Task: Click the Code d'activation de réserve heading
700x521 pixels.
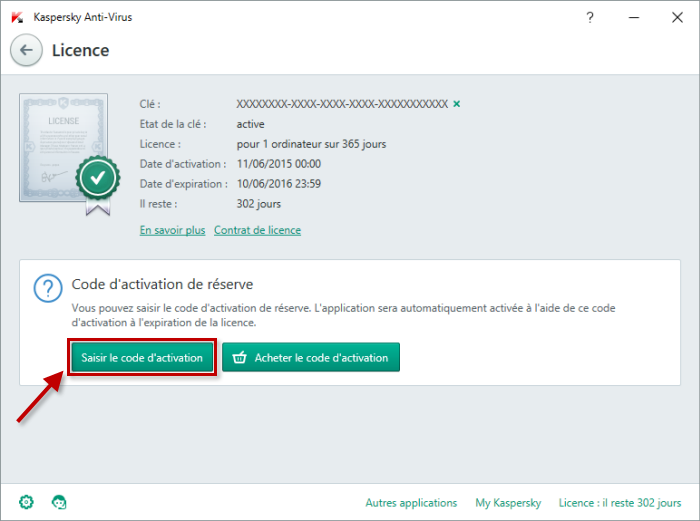Action: [162, 284]
